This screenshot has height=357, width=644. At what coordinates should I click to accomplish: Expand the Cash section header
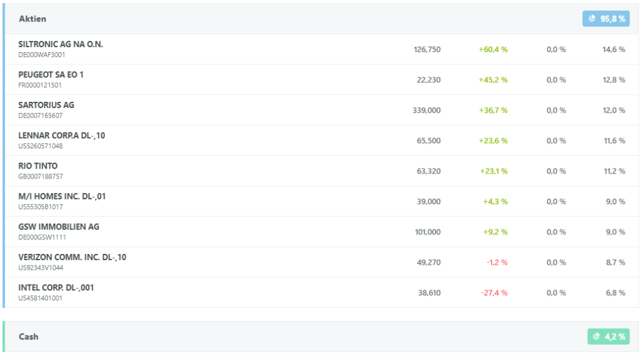[x=29, y=337]
